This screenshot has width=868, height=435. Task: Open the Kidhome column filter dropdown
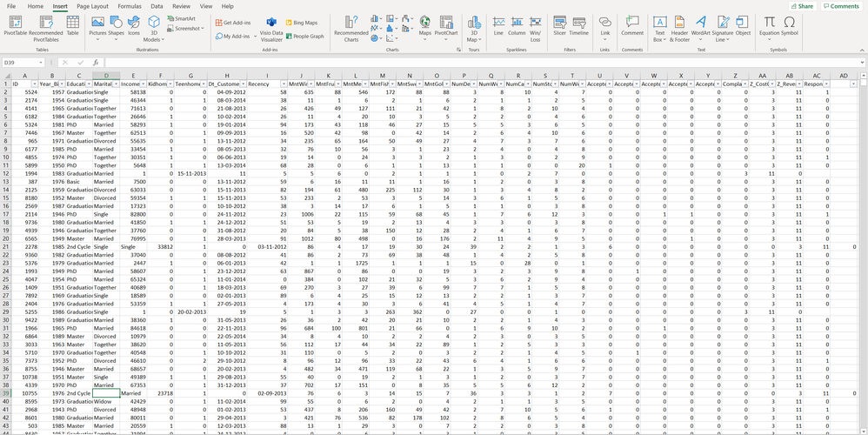point(170,84)
